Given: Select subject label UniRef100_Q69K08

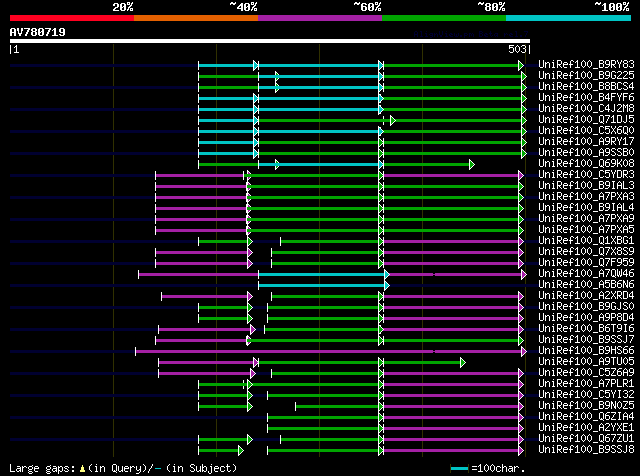Looking at the screenshot, I should coord(586,164).
